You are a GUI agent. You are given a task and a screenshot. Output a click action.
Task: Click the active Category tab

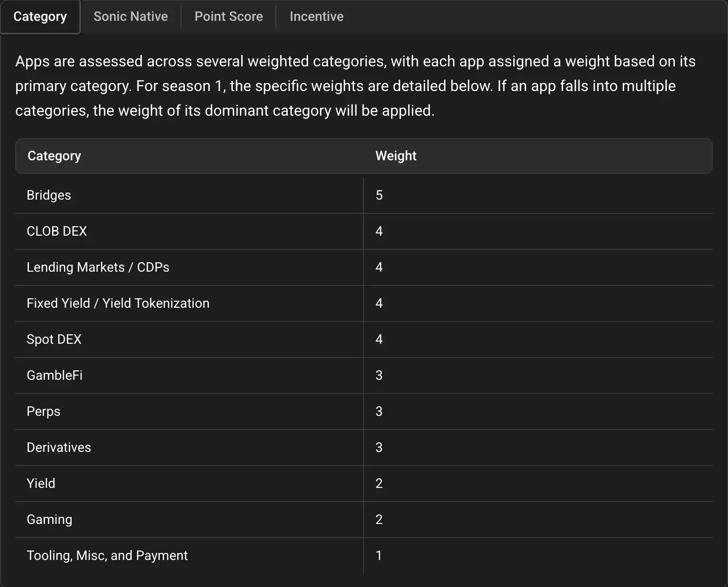[x=40, y=17]
